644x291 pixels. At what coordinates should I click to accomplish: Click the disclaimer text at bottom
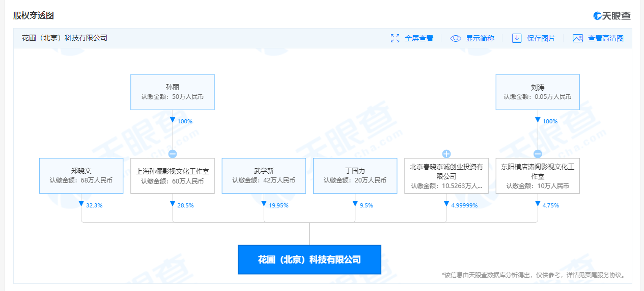534,275
